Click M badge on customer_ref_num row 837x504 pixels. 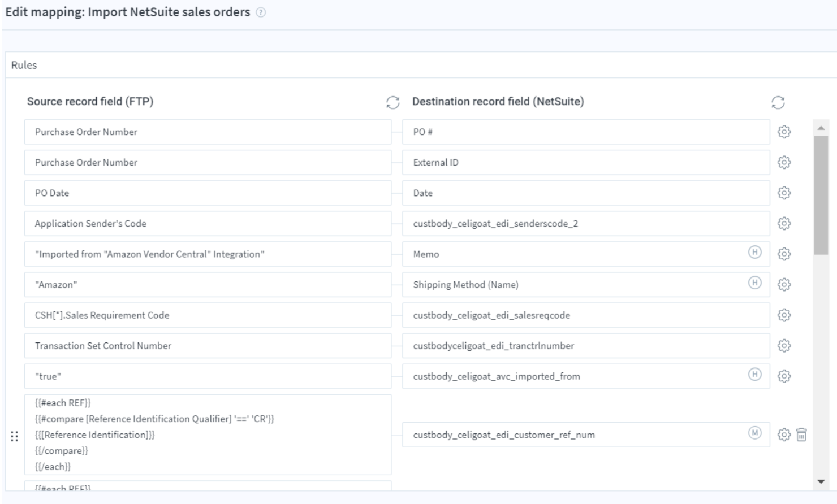coord(754,433)
